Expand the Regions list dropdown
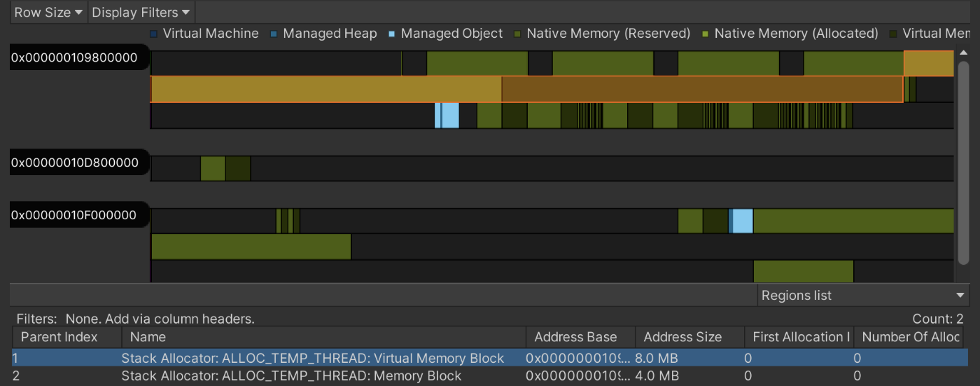This screenshot has height=386, width=980. tap(863, 296)
